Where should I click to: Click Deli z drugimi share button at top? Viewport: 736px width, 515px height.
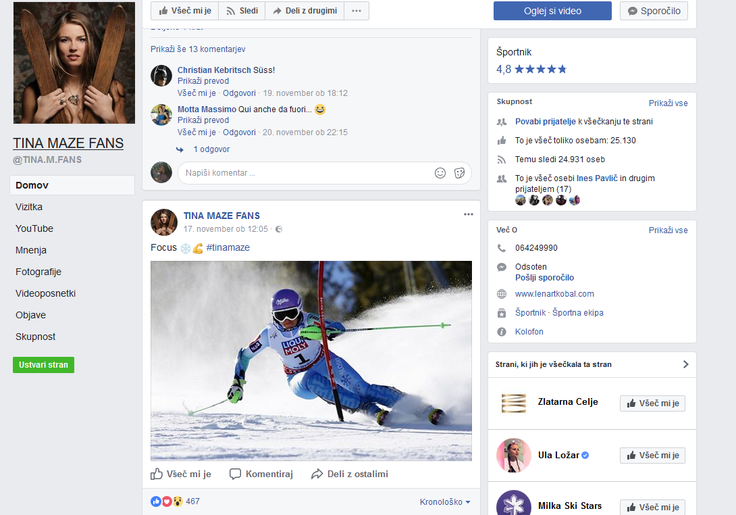(305, 11)
